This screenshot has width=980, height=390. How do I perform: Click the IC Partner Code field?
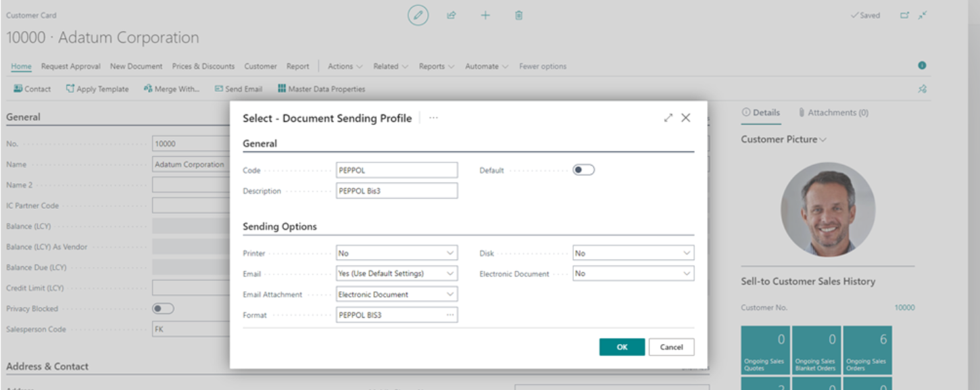point(191,205)
